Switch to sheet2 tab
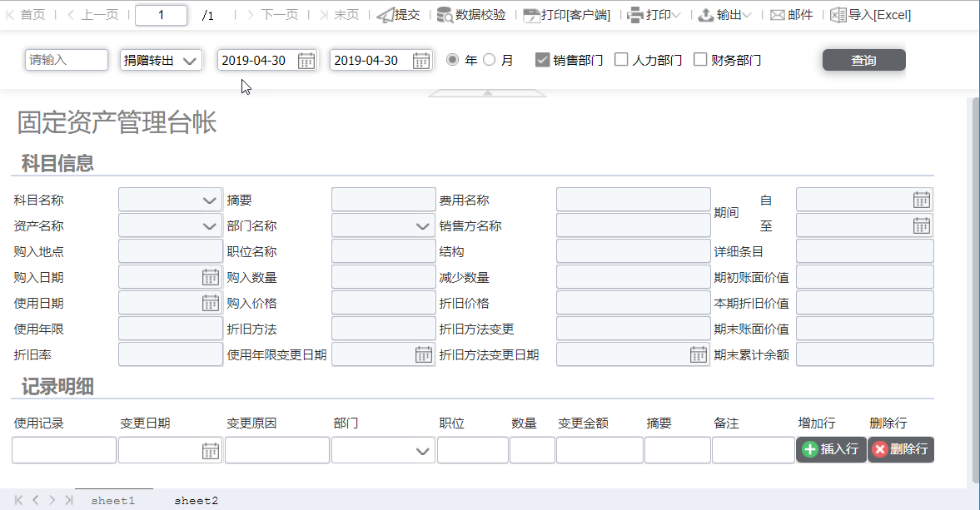Viewport: 980px width, 510px height. point(196,500)
